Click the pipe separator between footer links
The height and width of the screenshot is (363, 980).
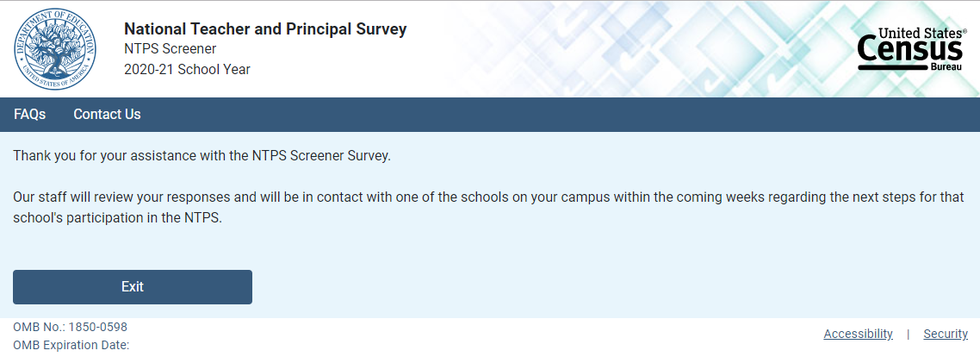point(908,334)
